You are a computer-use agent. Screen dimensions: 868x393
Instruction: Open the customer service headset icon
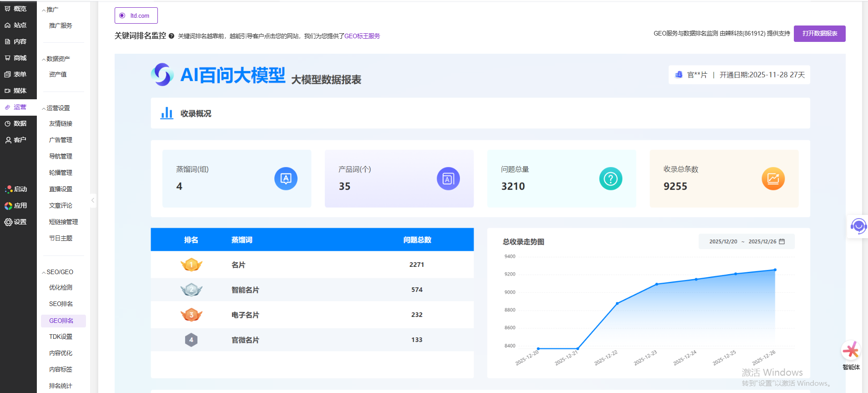(x=858, y=226)
